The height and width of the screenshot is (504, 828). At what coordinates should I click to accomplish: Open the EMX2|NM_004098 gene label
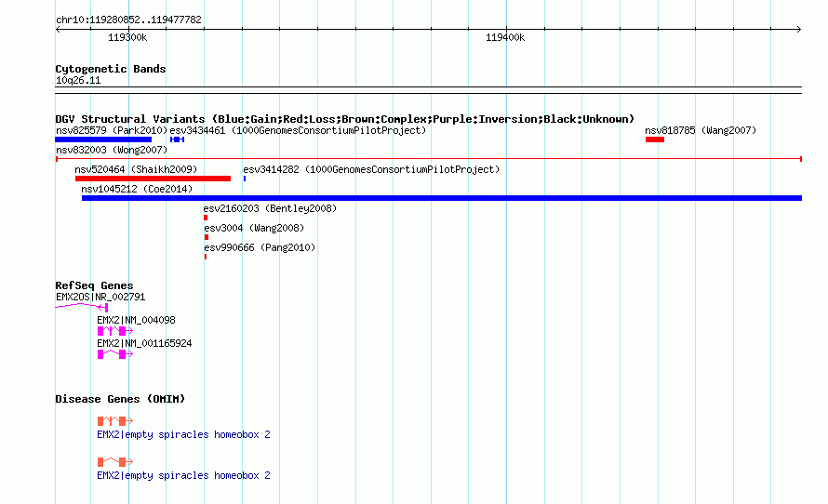coord(136,320)
